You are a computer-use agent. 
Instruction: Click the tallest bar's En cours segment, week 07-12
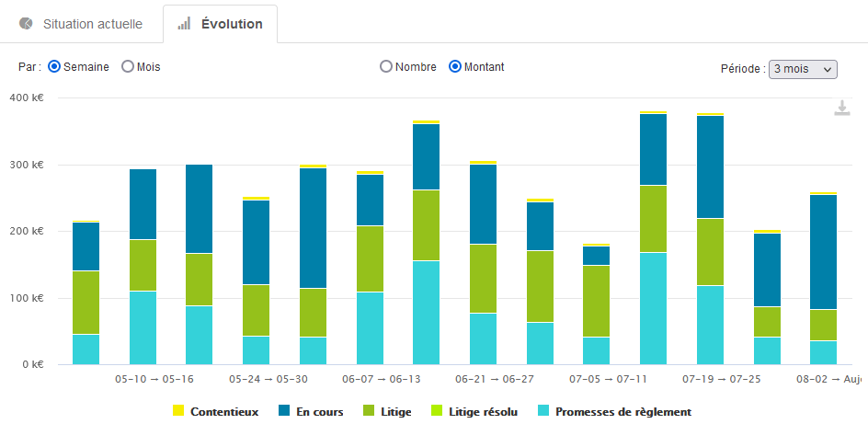(653, 149)
